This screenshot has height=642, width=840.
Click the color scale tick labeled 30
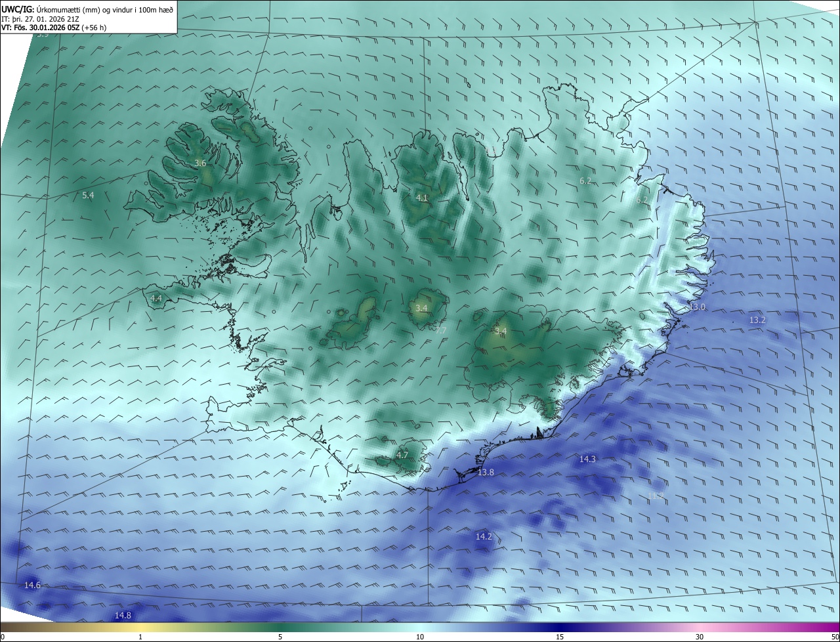point(700,637)
